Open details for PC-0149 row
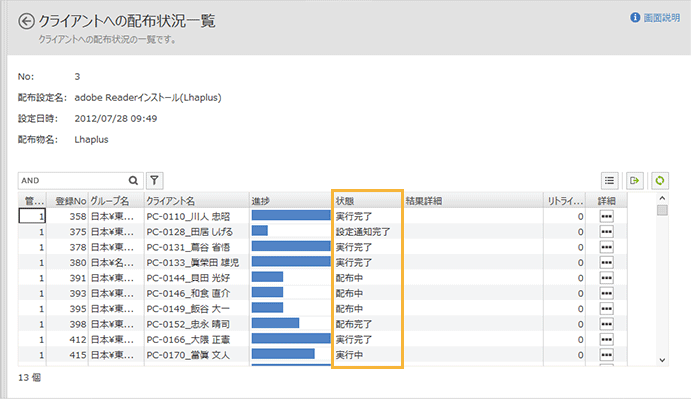This screenshot has height=399, width=691. [606, 309]
